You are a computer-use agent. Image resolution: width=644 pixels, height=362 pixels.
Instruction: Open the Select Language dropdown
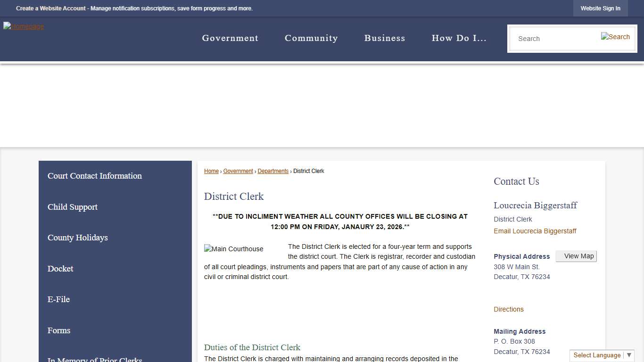[602, 355]
